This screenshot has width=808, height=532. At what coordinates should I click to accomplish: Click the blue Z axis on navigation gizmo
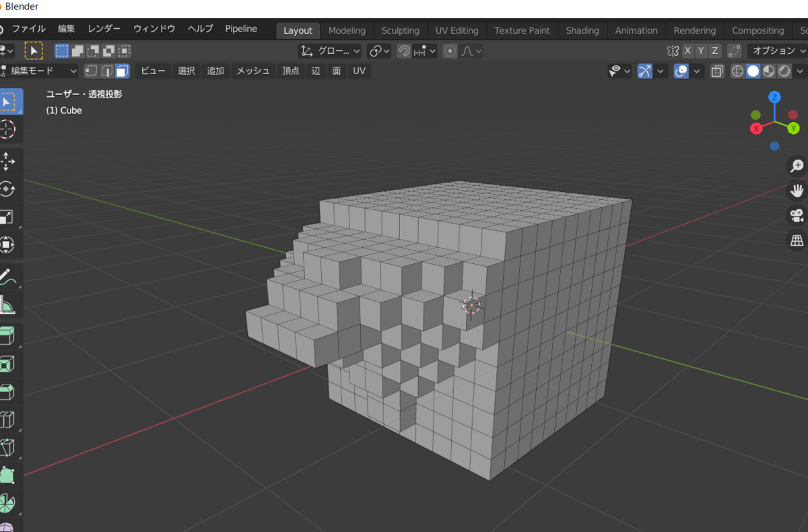click(775, 98)
